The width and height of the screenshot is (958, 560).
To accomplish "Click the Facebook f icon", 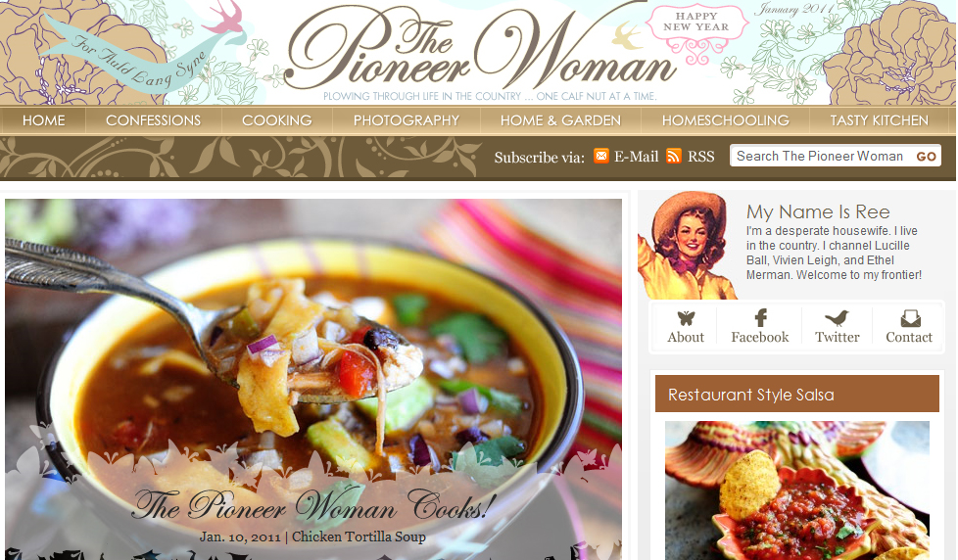I will tap(761, 317).
